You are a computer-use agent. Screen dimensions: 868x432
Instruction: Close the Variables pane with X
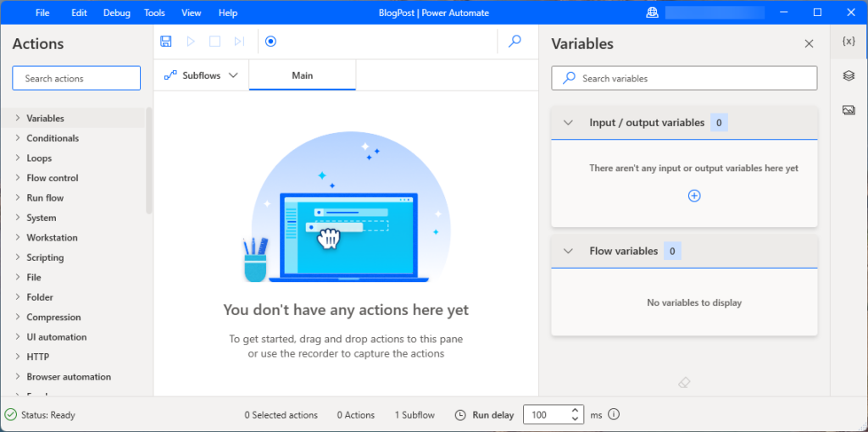pos(810,44)
